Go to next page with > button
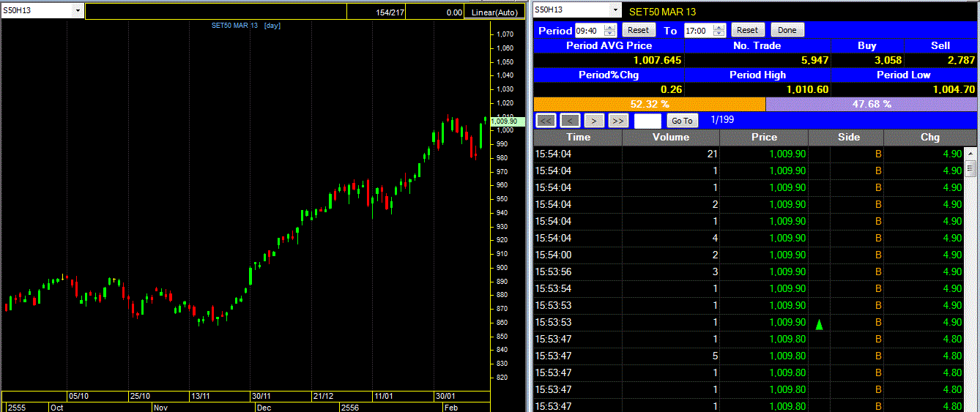980x412 pixels. pyautogui.click(x=594, y=121)
